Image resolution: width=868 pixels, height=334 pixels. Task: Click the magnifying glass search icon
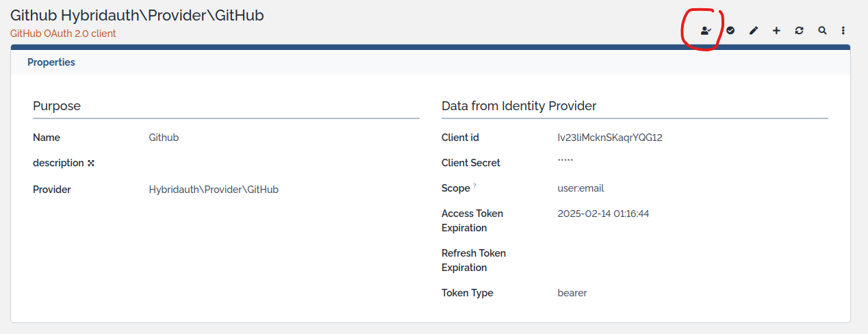(x=822, y=31)
